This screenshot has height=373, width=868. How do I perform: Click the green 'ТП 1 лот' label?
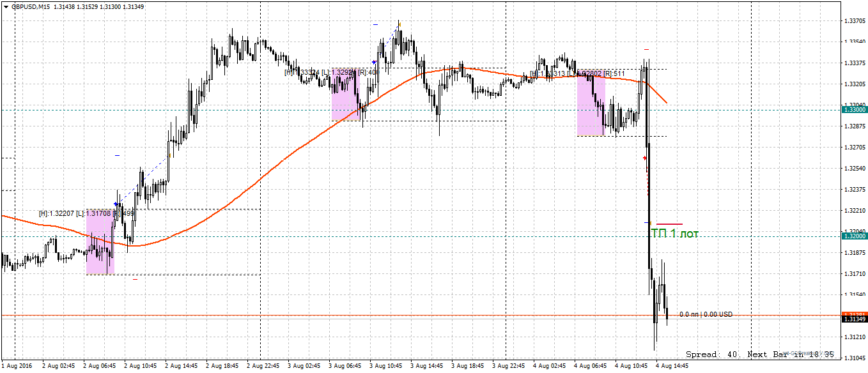click(675, 234)
